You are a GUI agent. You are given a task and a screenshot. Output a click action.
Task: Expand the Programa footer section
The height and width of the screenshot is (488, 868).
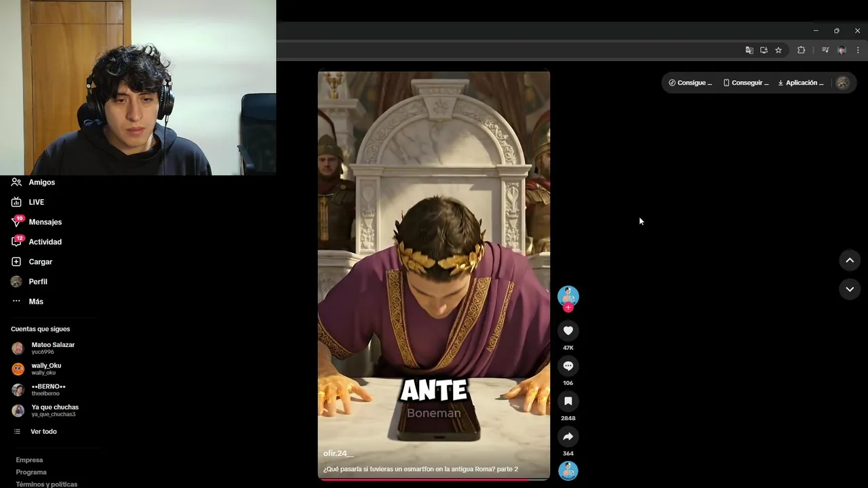coord(31,472)
